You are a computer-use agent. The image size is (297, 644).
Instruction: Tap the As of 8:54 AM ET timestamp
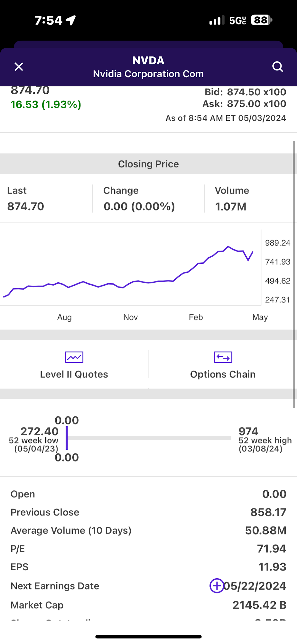pos(226,118)
